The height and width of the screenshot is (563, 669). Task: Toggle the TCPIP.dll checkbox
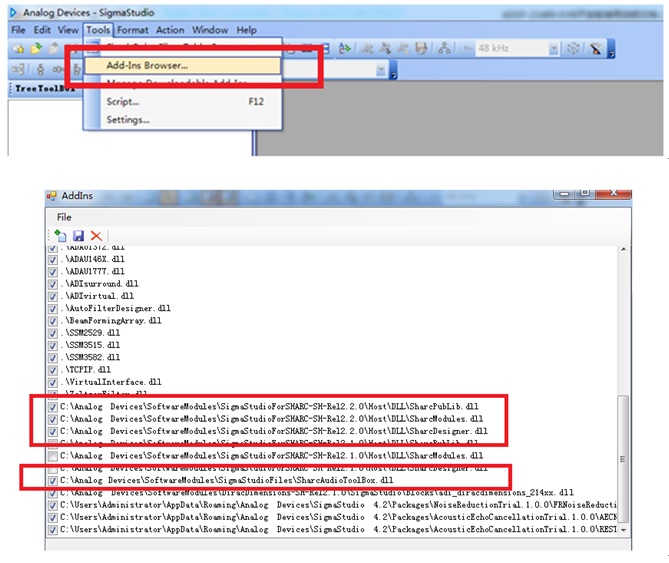click(x=53, y=370)
